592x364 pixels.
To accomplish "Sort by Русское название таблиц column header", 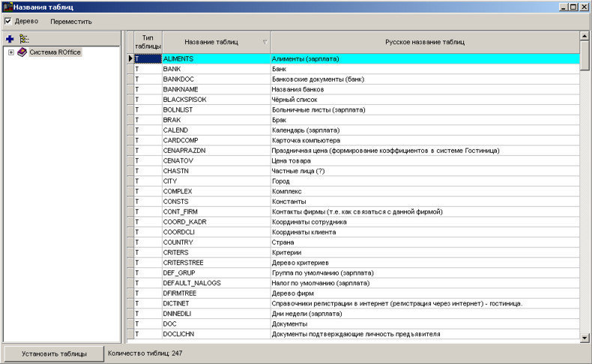I will pyautogui.click(x=425, y=42).
